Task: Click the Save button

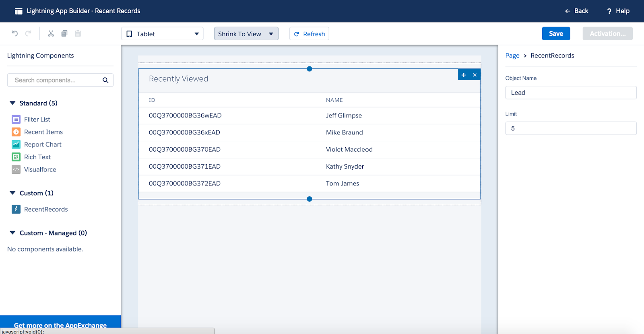Action: [x=556, y=33]
